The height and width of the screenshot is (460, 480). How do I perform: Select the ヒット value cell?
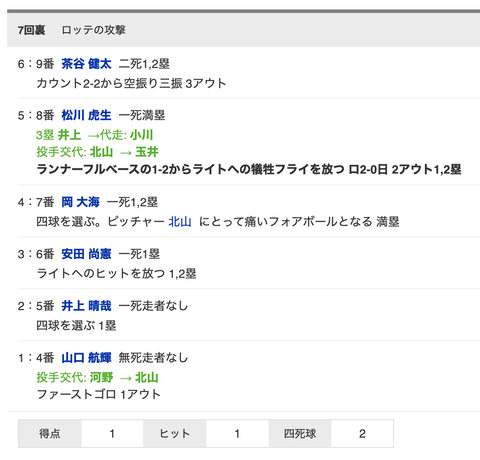(237, 433)
